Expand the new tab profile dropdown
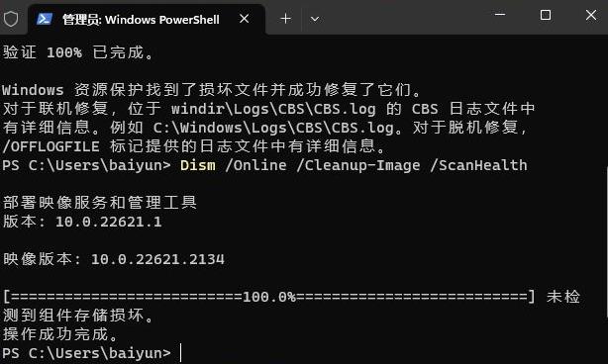608x364 pixels. coord(315,19)
